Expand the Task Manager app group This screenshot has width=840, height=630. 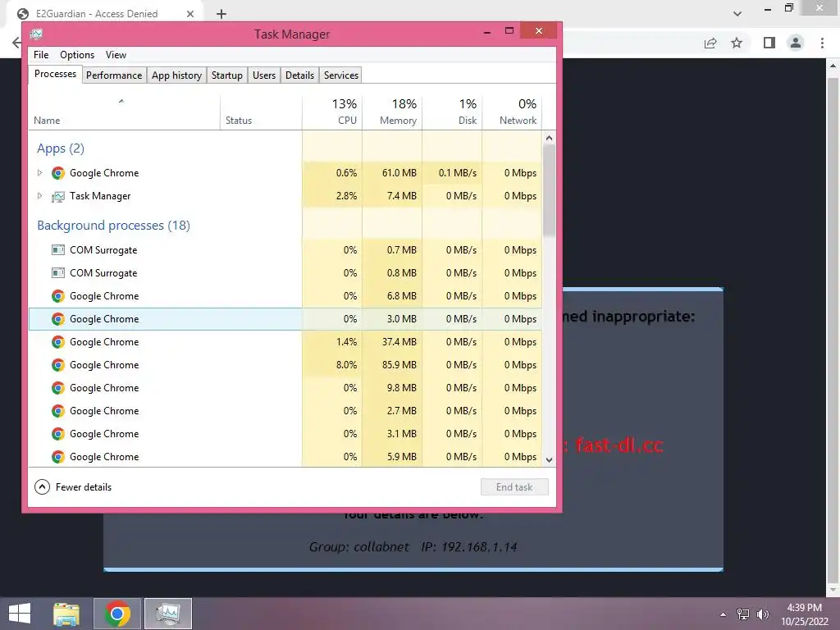(39, 196)
